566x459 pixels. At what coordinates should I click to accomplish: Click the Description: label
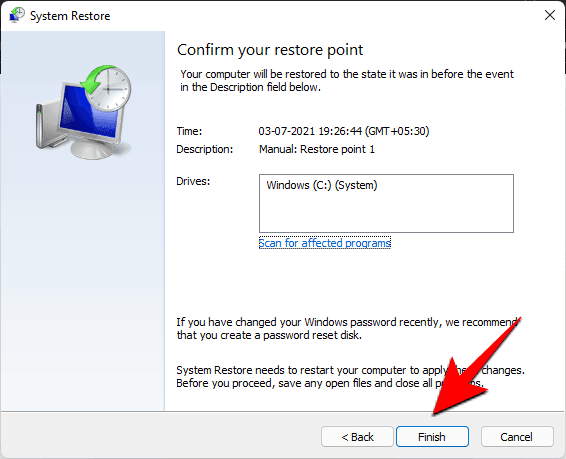205,149
